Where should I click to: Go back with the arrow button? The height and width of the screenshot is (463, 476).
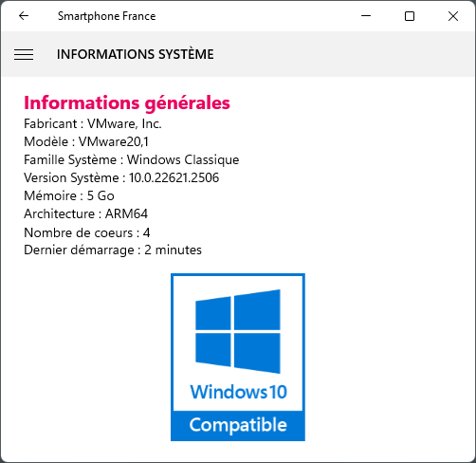pos(24,16)
